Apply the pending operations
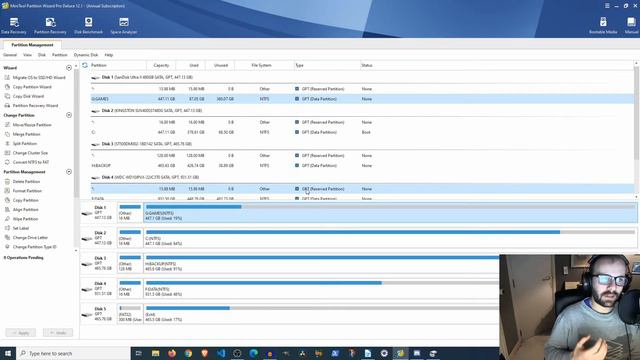The width and height of the screenshot is (640, 360). [x=20, y=333]
